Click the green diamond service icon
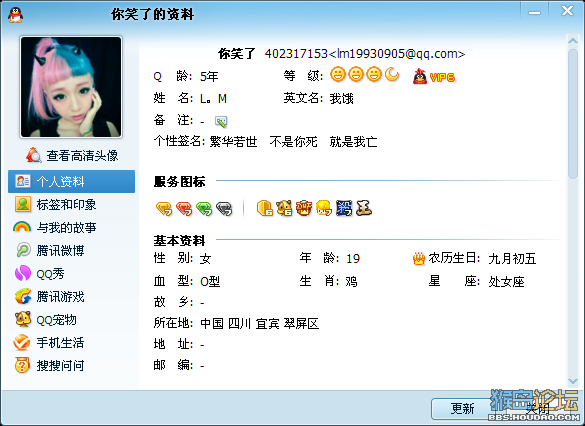 click(x=204, y=209)
